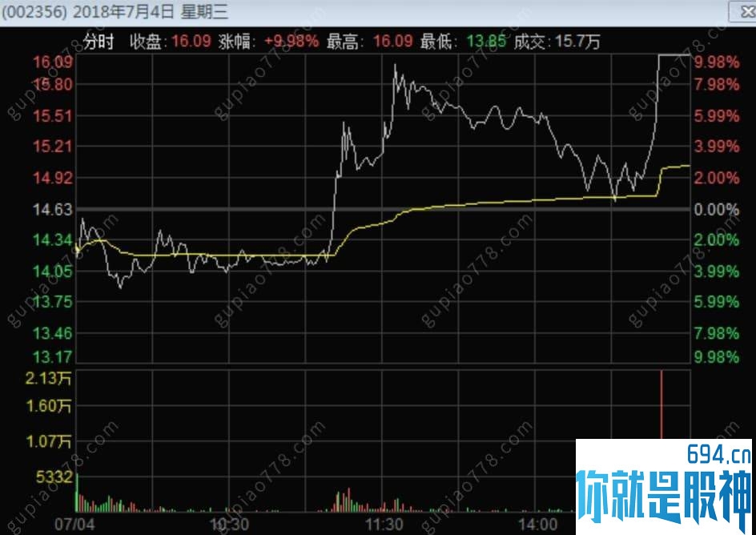Click the 最低 13.85 value
The width and height of the screenshot is (756, 535).
pos(486,42)
